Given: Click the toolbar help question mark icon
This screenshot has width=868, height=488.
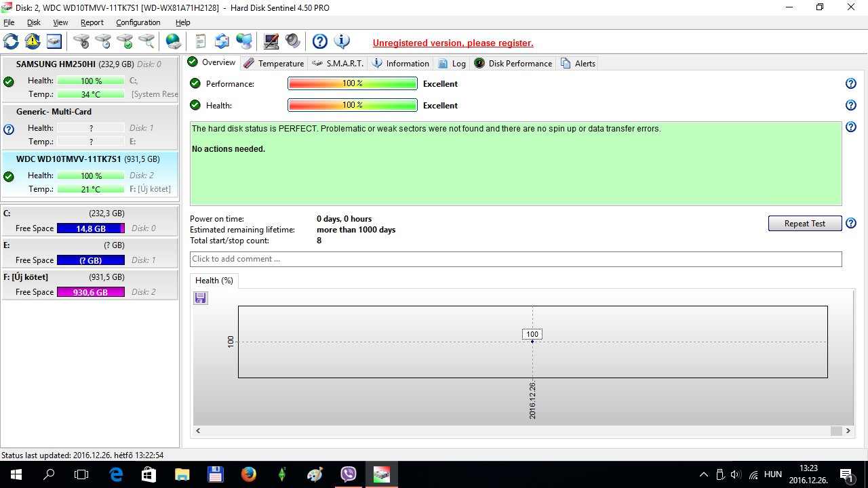Looking at the screenshot, I should (x=320, y=41).
